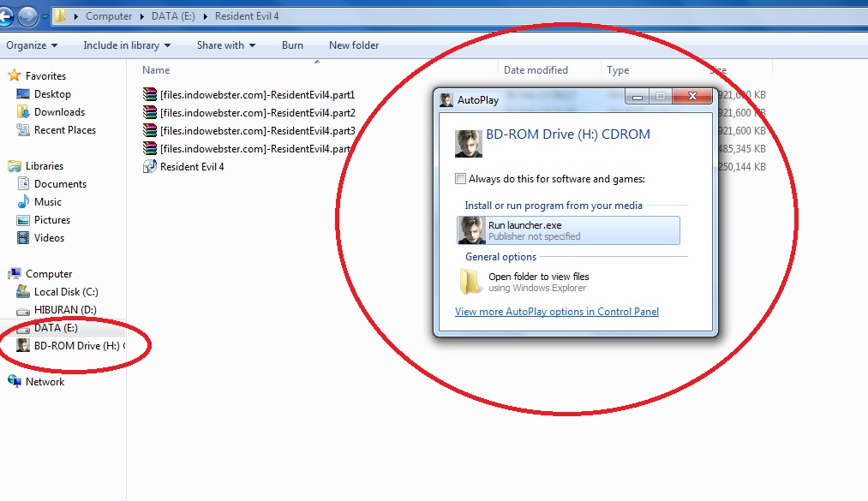The image size is (868, 501).
Task: Open the Organize menu
Action: point(32,45)
